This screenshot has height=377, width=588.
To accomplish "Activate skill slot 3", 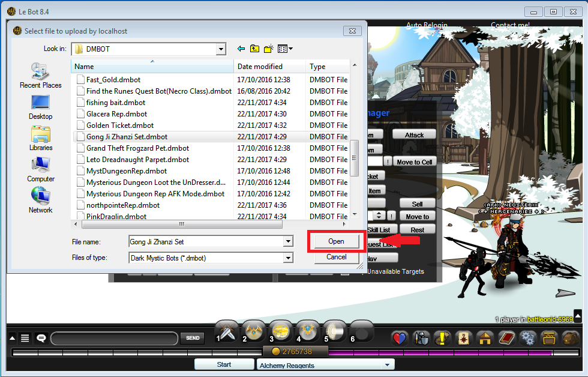I will click(281, 331).
